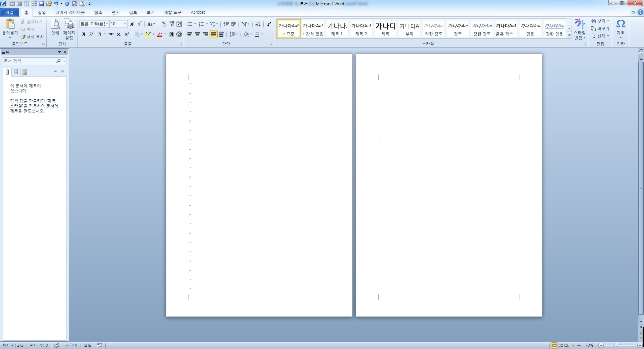Click the Symbol (기호) omega icon
The width and height of the screenshot is (644, 349).
621,24
